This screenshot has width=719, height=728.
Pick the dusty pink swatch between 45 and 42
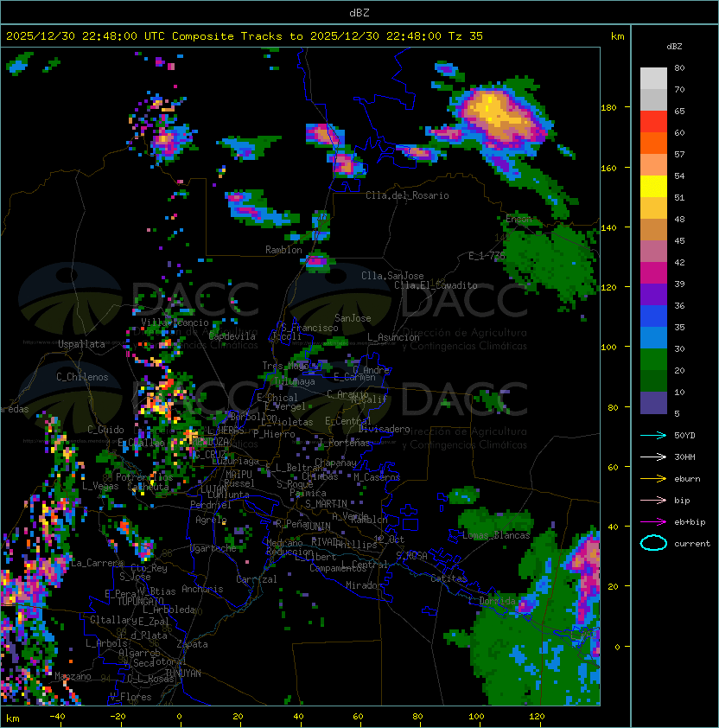653,252
